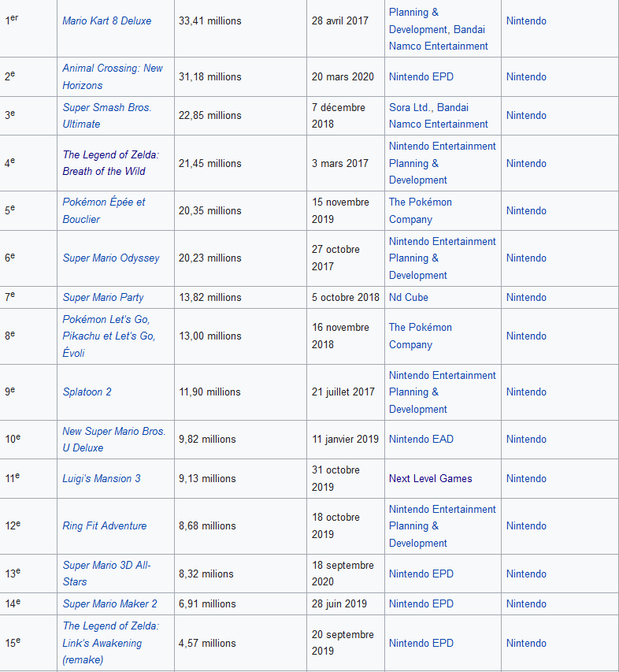Viewport: 619px width, 672px height.
Task: Click Nintendo EPD in Super Mario Maker 2 row
Action: point(421,604)
